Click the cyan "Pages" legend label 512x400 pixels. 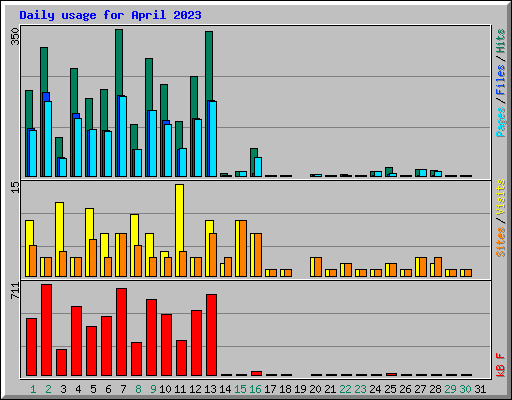point(501,122)
